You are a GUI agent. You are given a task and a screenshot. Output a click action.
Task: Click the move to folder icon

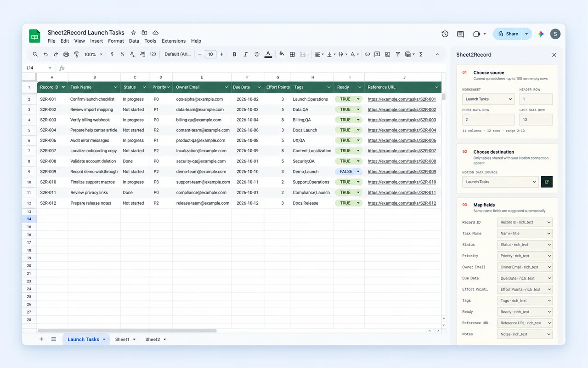(144, 33)
